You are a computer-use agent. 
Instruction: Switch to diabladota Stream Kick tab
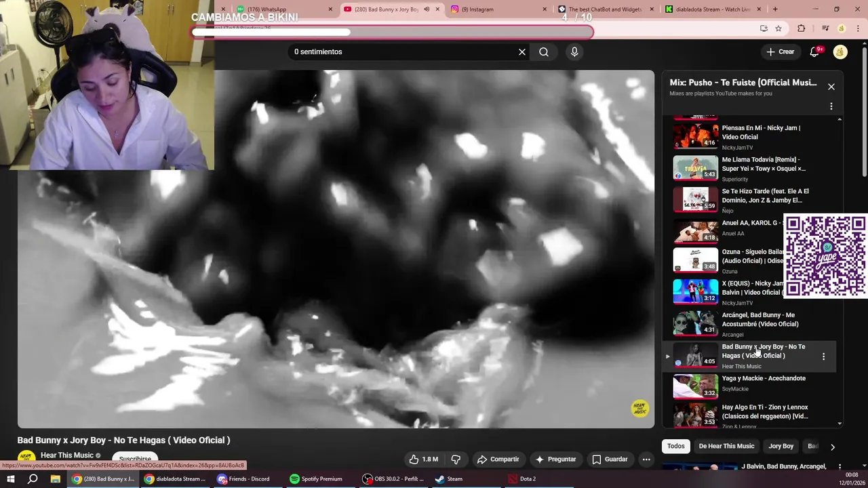pyautogui.click(x=711, y=9)
